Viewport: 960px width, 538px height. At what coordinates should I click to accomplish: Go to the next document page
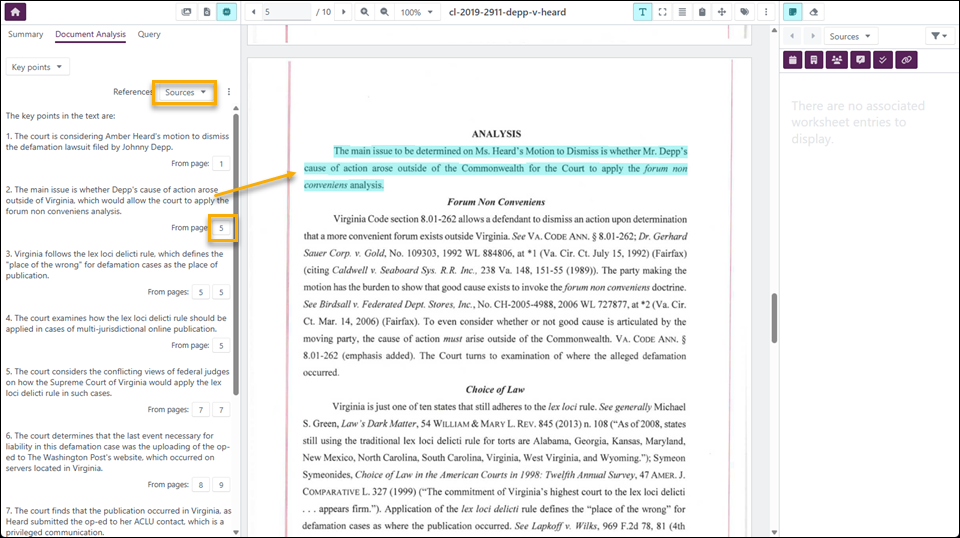343,12
